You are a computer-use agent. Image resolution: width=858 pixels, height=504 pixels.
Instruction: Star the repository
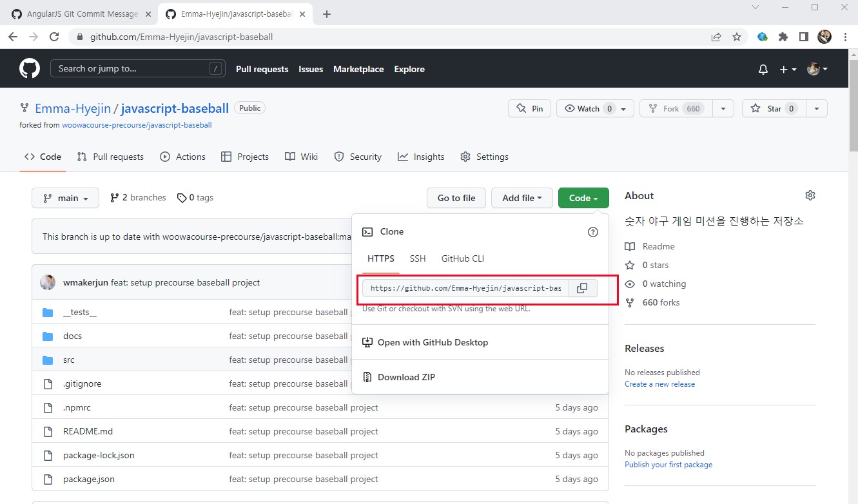tap(774, 108)
